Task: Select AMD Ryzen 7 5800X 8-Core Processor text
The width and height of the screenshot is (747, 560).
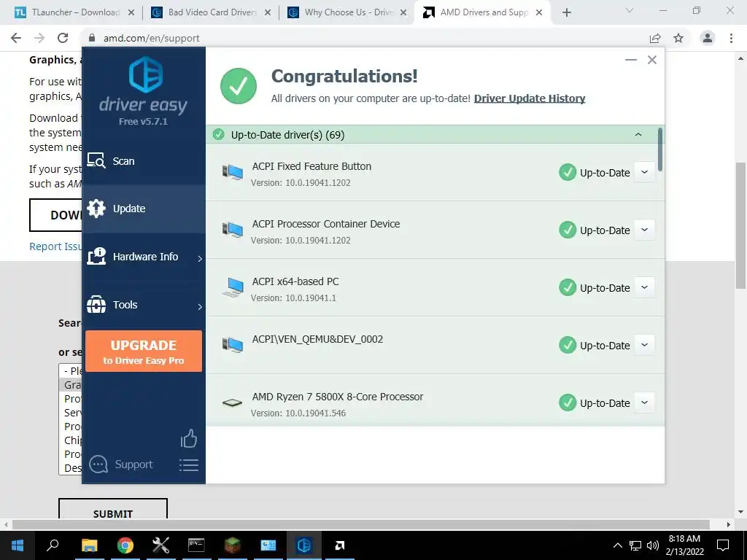Action: [337, 397]
